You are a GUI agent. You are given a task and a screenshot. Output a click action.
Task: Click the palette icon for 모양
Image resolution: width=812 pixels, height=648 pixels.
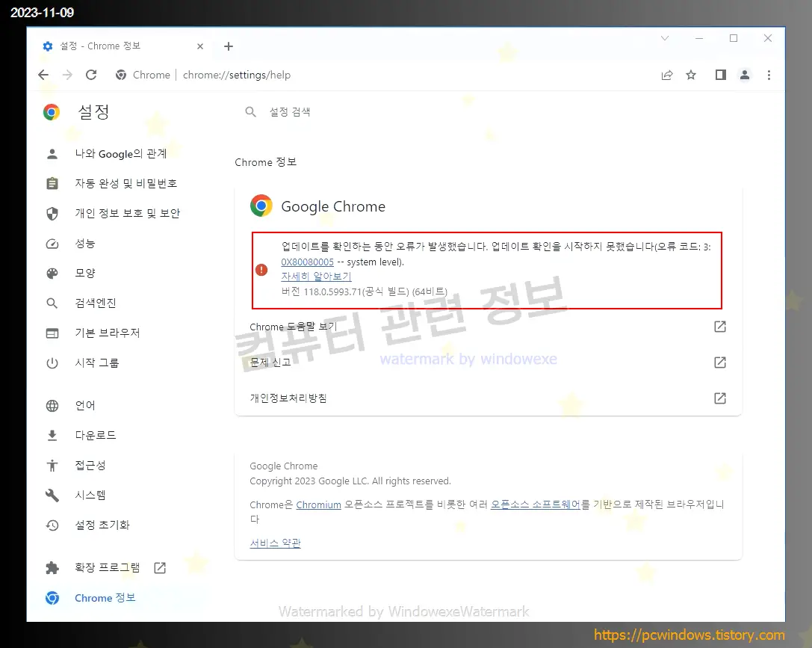pos(52,273)
